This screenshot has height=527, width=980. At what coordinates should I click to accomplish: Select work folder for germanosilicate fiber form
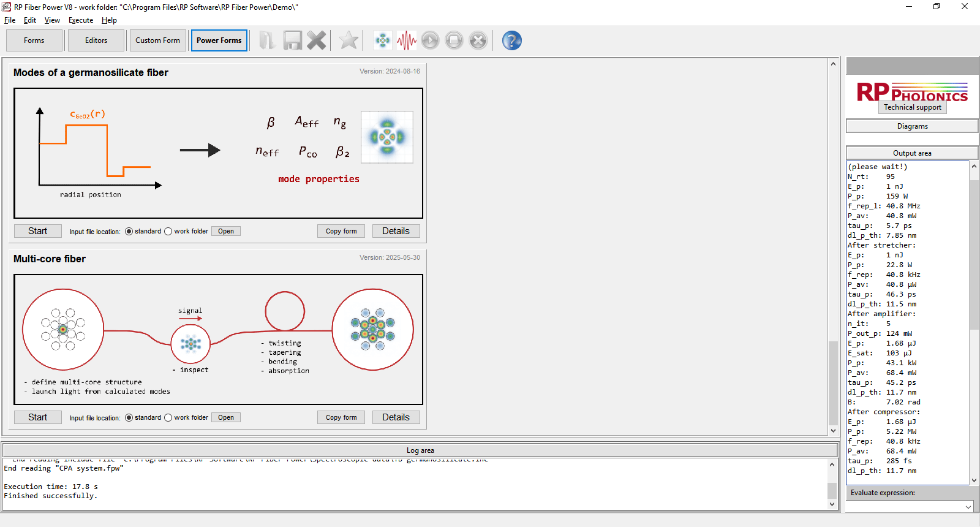coord(168,232)
